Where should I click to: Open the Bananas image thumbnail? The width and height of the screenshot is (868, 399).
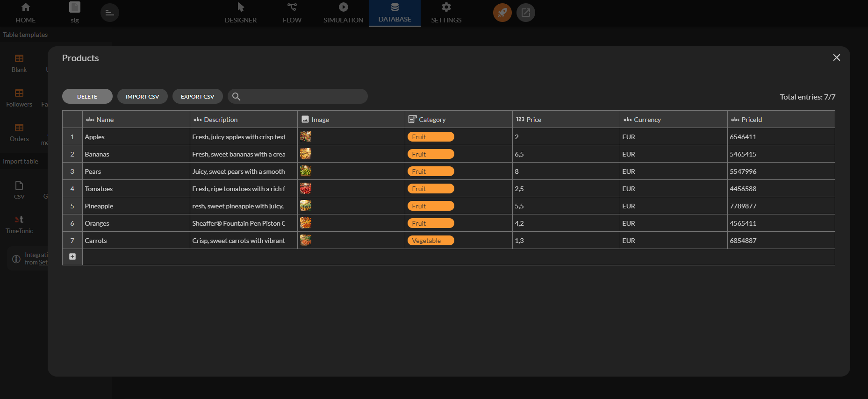(306, 154)
